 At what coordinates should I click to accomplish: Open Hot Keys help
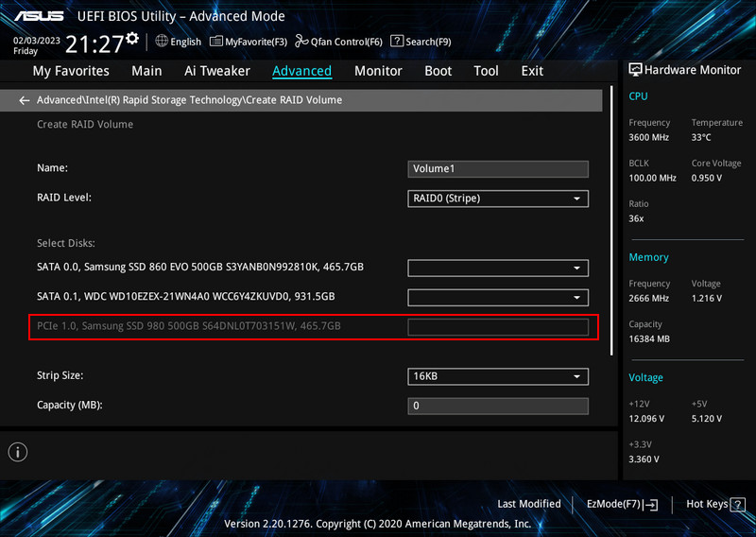coord(715,504)
